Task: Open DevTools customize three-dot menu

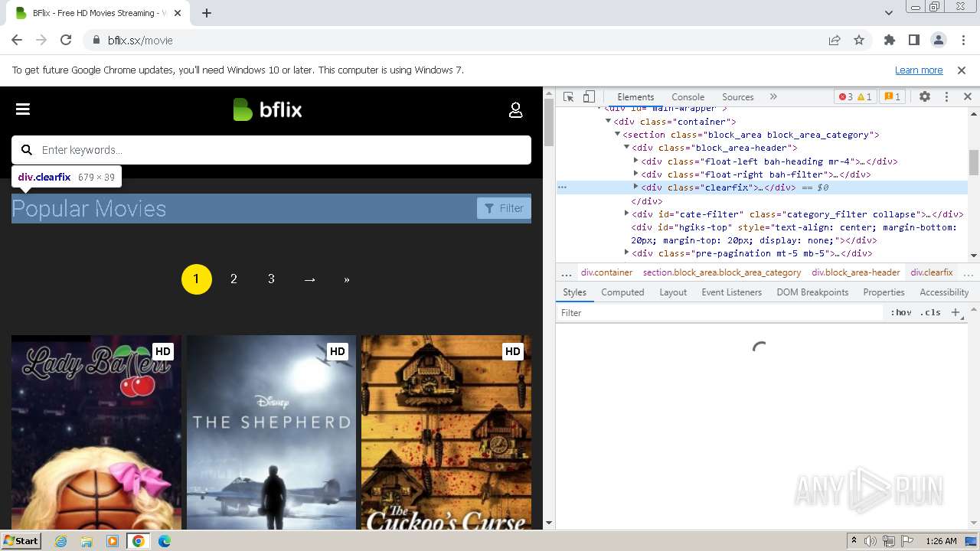Action: pos(946,97)
